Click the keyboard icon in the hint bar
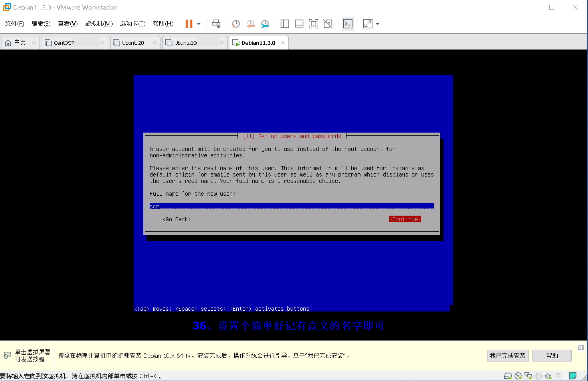Viewport: 588px width, 381px height. [x=7, y=355]
